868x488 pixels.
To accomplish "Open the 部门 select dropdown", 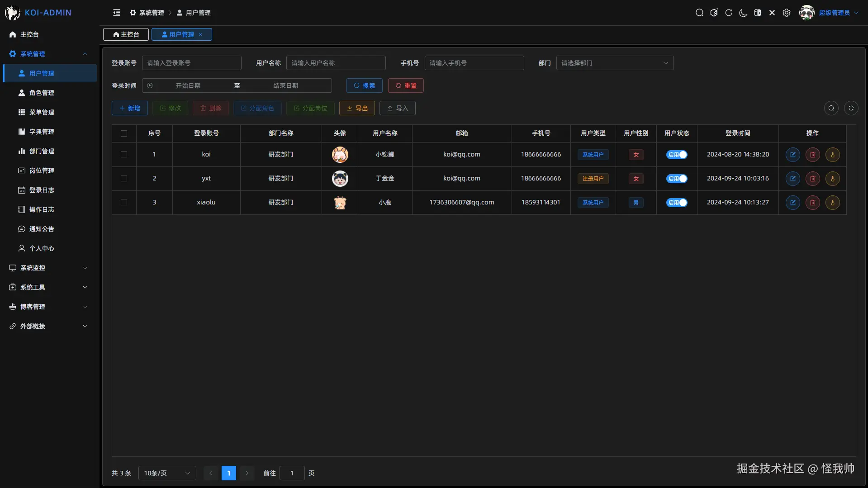I will (x=614, y=63).
